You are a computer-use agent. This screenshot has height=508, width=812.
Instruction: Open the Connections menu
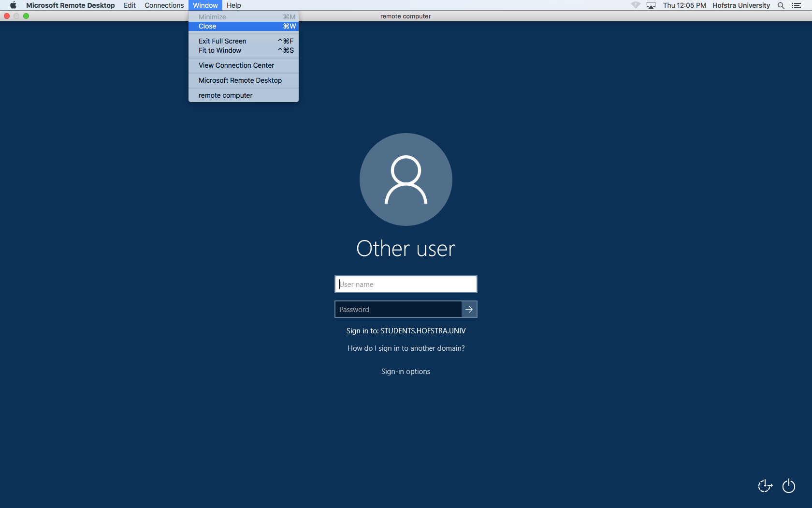164,5
